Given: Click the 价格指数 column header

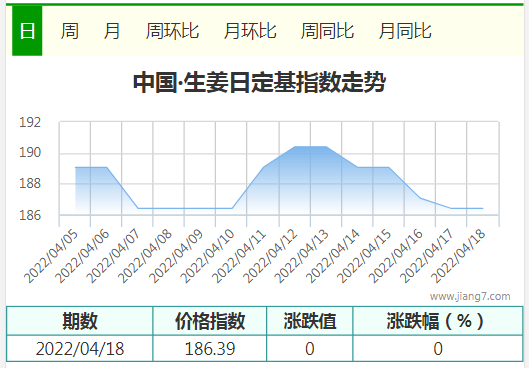Looking at the screenshot, I should (x=210, y=321).
